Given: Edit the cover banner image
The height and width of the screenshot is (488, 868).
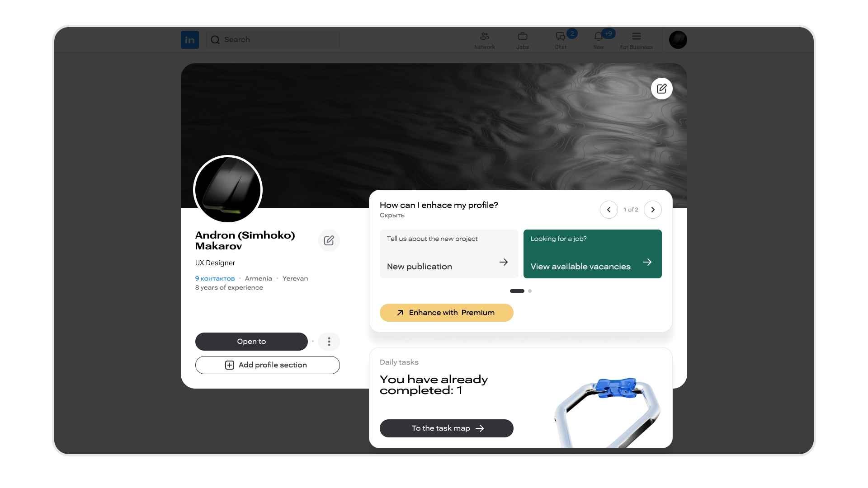Looking at the screenshot, I should tap(662, 89).
